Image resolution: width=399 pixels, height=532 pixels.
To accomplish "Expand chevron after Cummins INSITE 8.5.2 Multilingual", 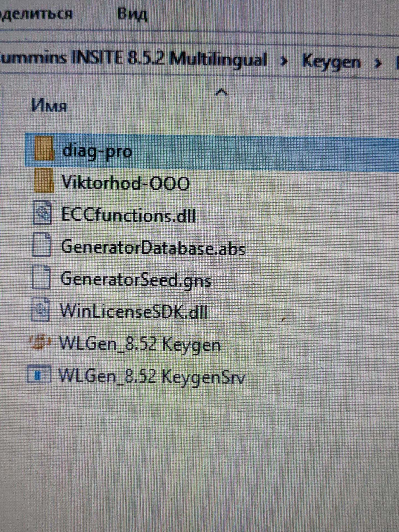I will click(284, 62).
